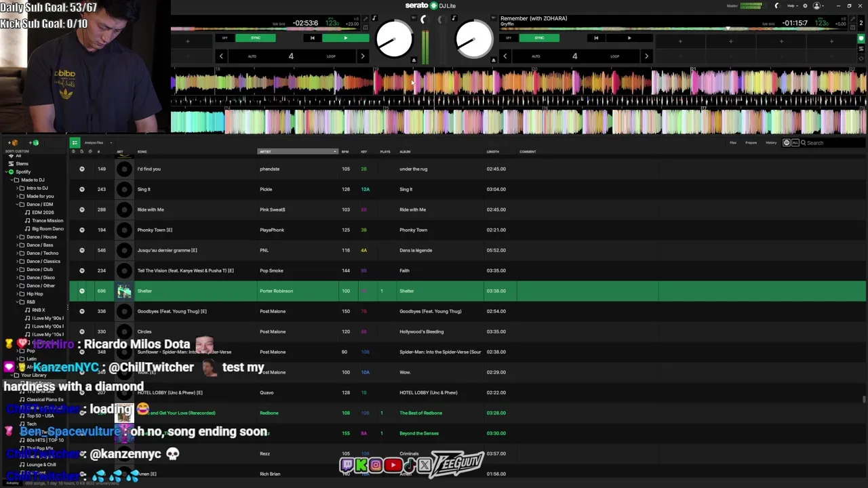Collapse the Made to DJ folder
Viewport: 868px width, 488px height.
pos(11,180)
